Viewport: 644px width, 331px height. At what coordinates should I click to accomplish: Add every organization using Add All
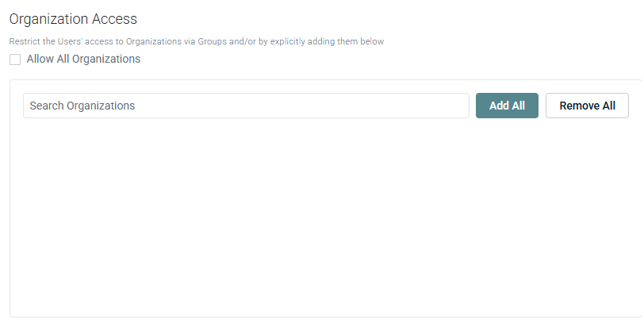coord(507,106)
